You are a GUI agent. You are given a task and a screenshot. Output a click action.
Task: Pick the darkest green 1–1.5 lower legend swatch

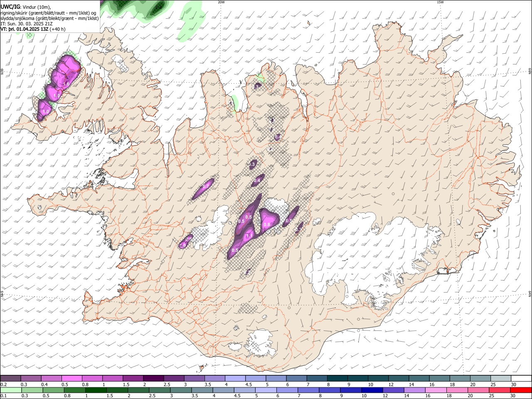coord(96,390)
